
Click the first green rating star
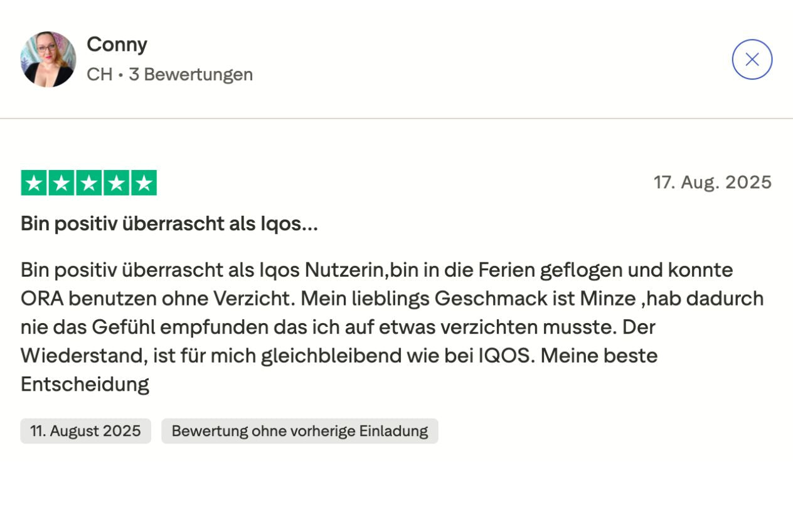point(34,183)
